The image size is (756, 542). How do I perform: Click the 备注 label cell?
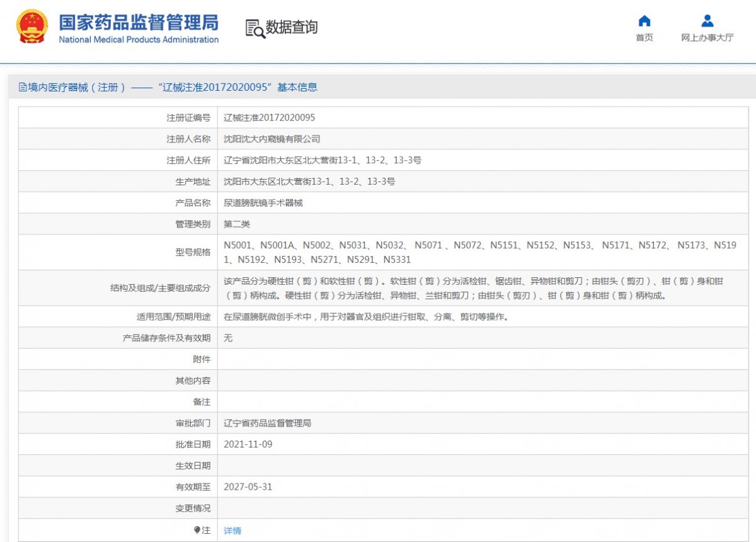pyautogui.click(x=118, y=402)
